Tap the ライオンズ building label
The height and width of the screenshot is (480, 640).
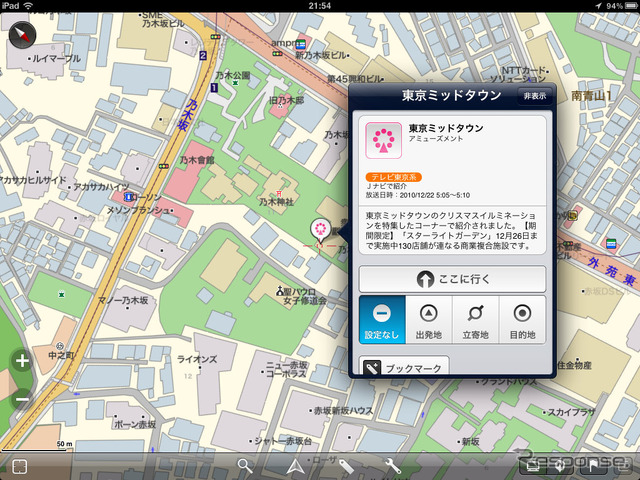tap(197, 359)
